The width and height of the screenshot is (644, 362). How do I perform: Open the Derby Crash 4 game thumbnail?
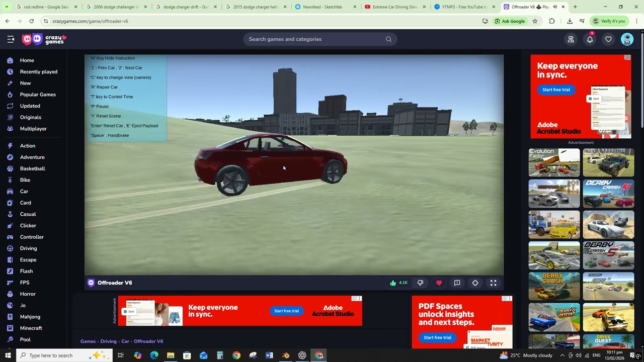click(x=608, y=194)
